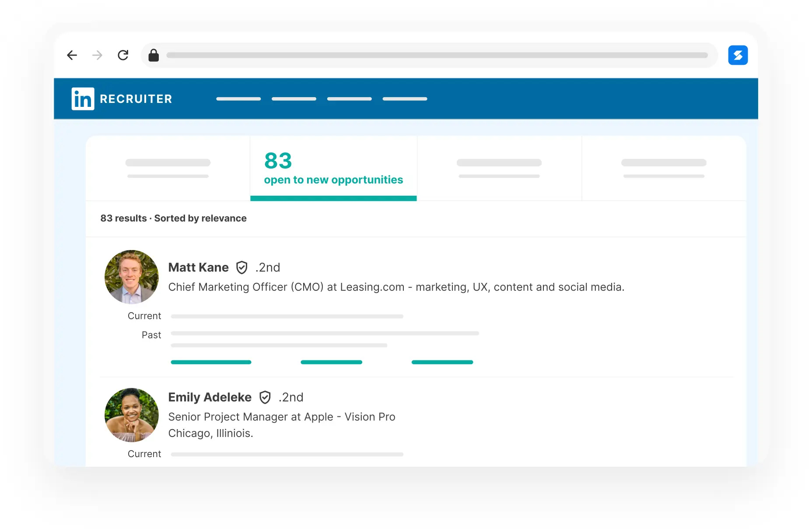Go back with the browser back arrow
The image size is (812, 532).
(72, 55)
